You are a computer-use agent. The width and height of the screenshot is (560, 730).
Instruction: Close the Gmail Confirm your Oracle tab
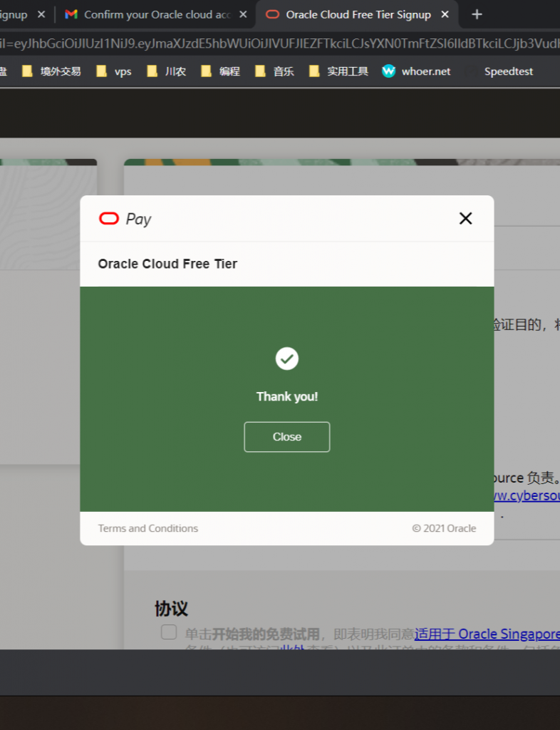[243, 14]
